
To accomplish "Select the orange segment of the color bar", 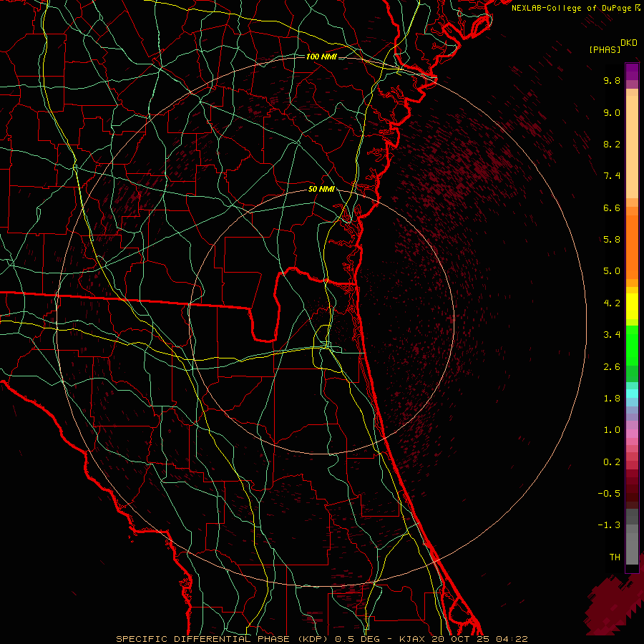I will click(632, 248).
